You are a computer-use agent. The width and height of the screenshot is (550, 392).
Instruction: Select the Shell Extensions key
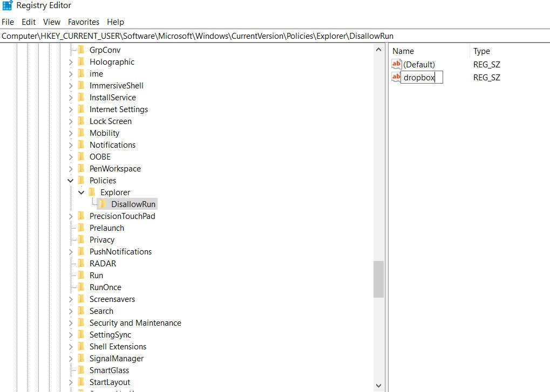(118, 347)
